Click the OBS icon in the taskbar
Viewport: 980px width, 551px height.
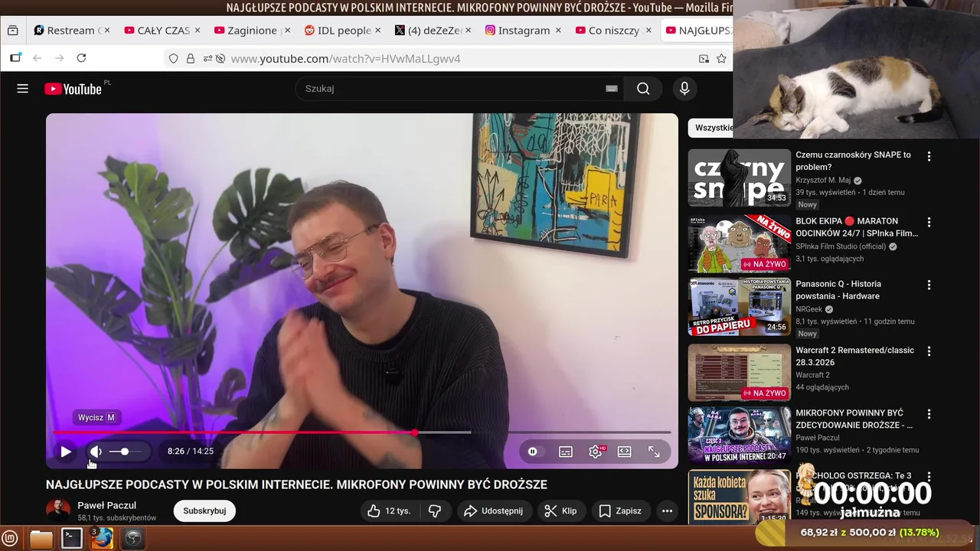[133, 539]
